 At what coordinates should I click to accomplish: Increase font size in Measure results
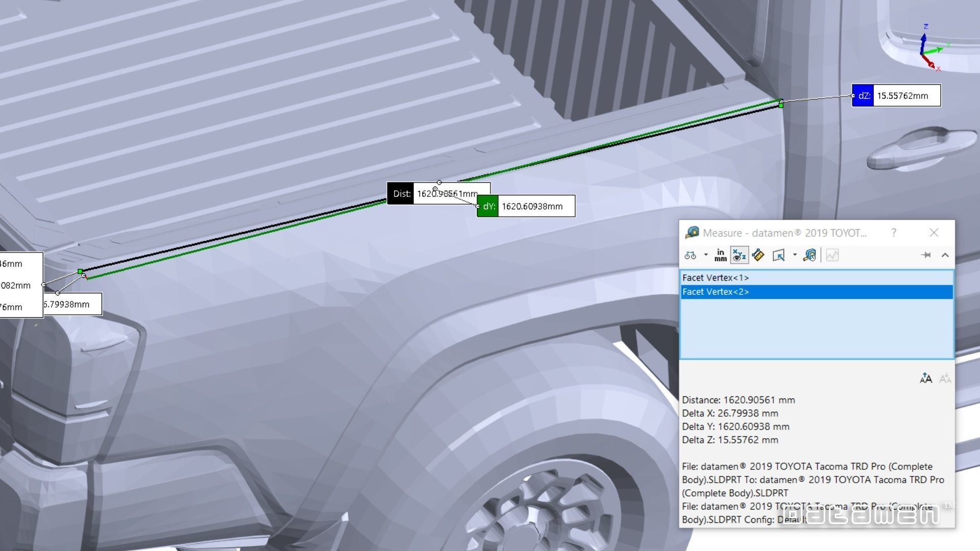pos(926,378)
